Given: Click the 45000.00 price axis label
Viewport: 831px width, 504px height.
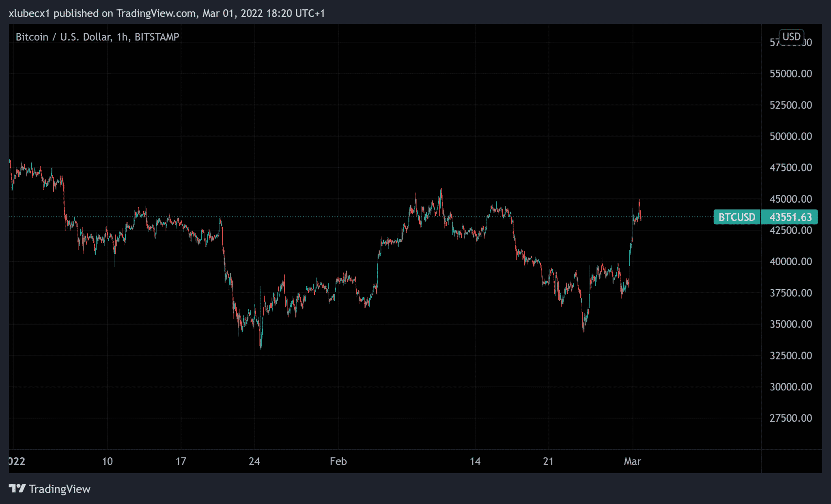Looking at the screenshot, I should [790, 199].
